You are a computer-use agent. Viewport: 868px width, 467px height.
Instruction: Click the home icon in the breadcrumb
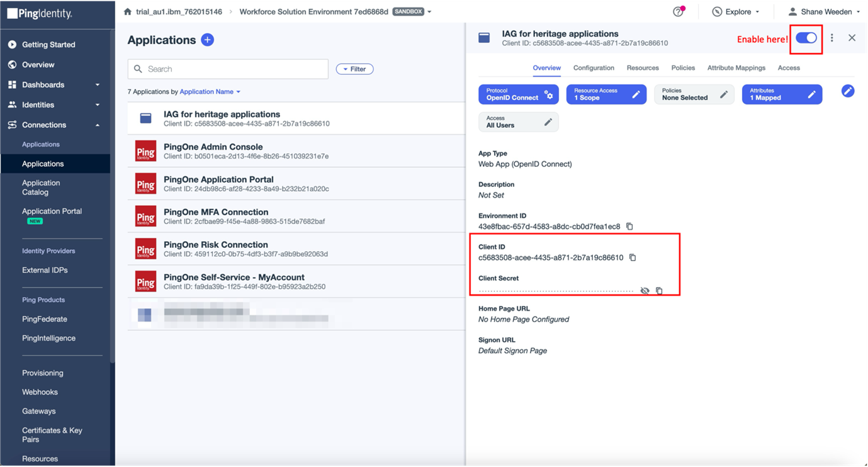click(x=128, y=12)
